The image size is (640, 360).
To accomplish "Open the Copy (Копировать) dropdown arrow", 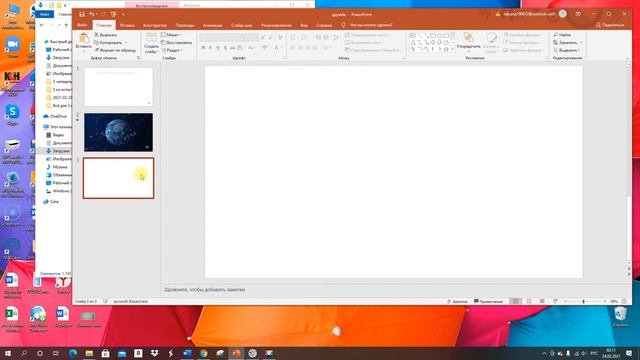I will [x=126, y=42].
